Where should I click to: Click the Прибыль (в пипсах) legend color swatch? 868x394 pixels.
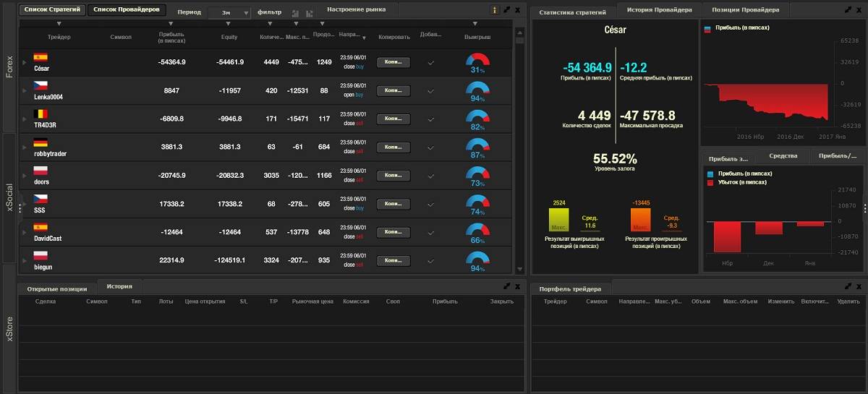pos(707,28)
